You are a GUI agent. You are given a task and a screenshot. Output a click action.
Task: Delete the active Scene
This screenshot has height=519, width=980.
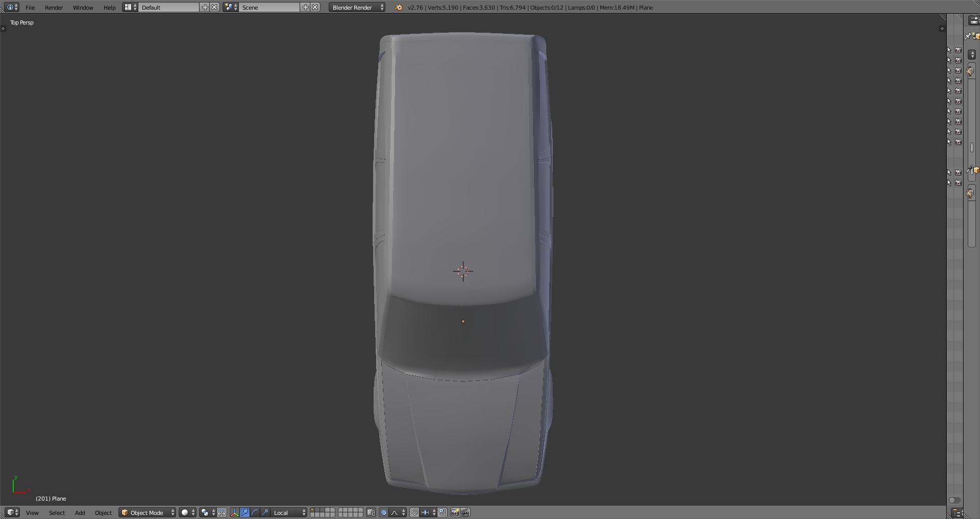click(315, 7)
